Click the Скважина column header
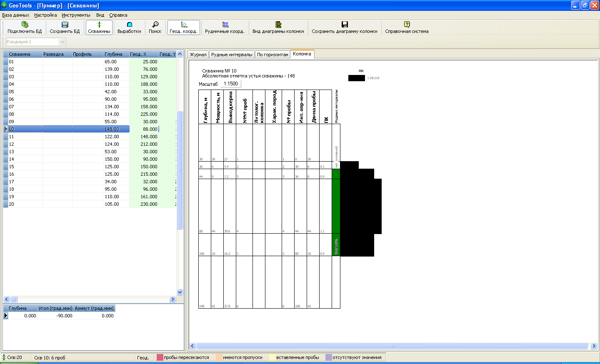 pos(25,54)
